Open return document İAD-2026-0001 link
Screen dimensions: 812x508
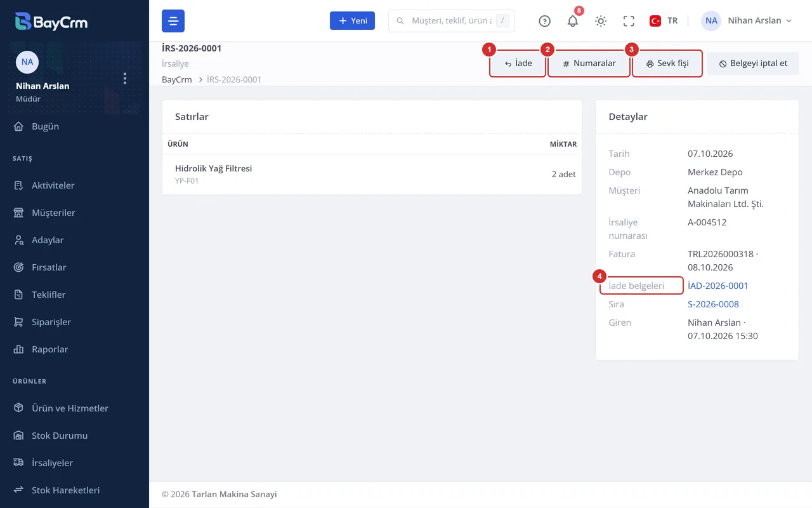[718, 286]
